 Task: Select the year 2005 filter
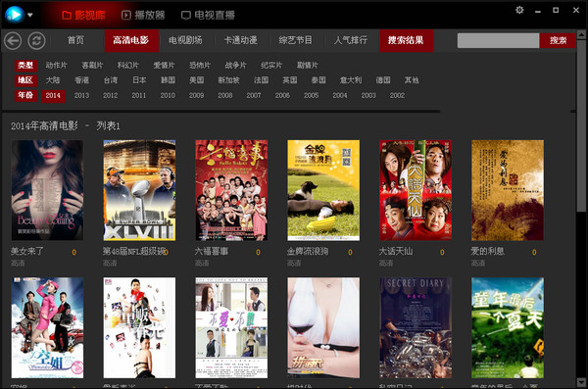(312, 96)
